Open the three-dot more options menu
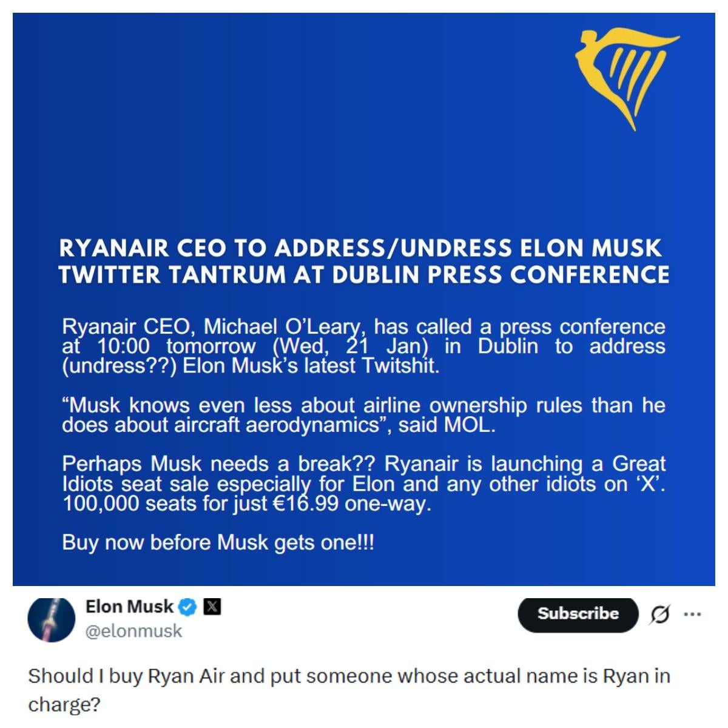The width and height of the screenshot is (728, 728). pyautogui.click(x=692, y=615)
